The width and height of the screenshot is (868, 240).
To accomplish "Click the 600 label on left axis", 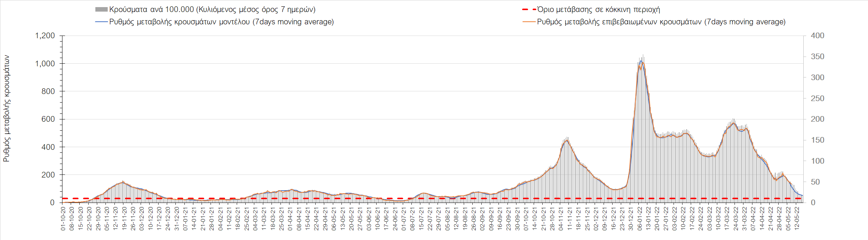I will (x=48, y=119).
